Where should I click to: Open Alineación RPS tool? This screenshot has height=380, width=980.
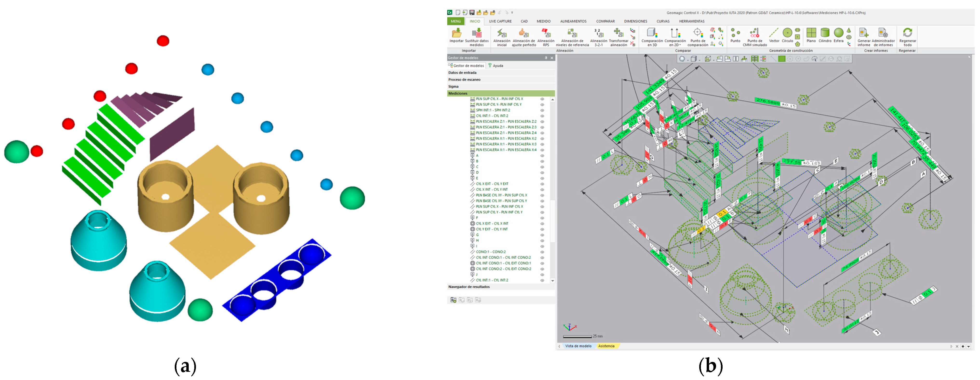pos(545,34)
